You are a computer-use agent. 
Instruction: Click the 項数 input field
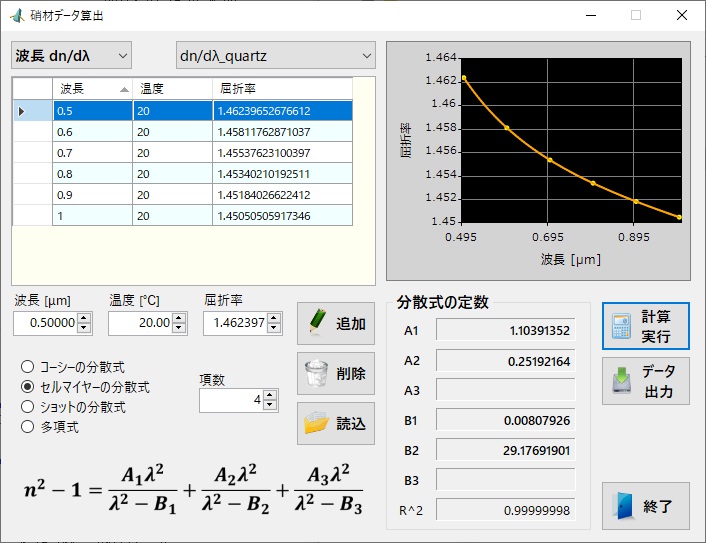coord(231,400)
